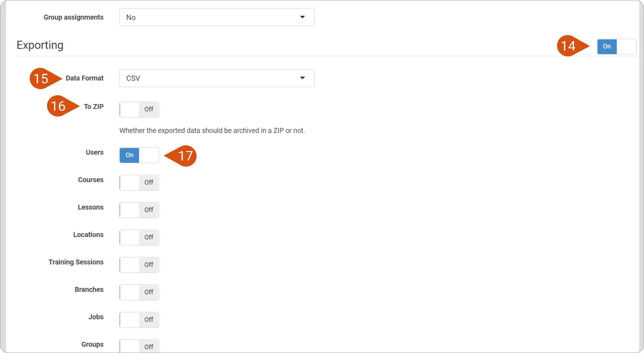Image resolution: width=644 pixels, height=353 pixels.
Task: Click the Lessons label
Action: tap(91, 207)
